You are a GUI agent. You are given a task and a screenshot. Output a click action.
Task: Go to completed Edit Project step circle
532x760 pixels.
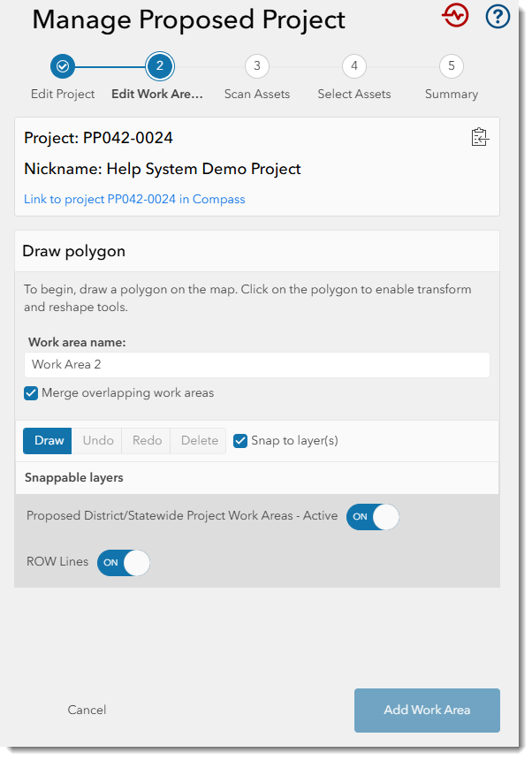(x=63, y=66)
